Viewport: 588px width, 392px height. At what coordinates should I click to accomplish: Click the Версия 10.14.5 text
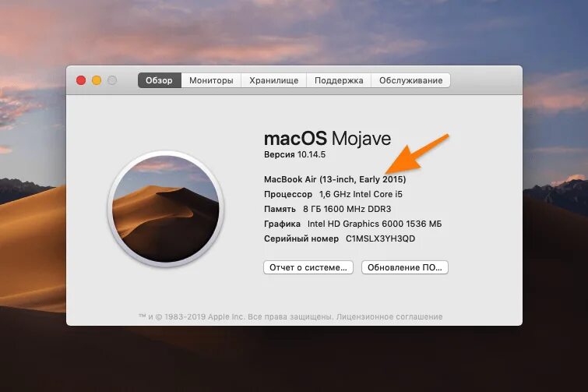pyautogui.click(x=294, y=154)
